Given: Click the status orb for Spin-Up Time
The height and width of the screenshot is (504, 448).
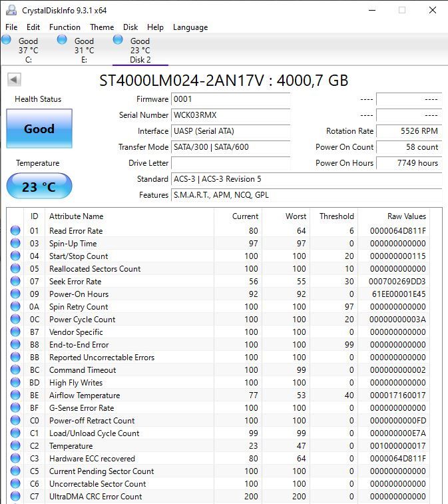Looking at the screenshot, I should 15,243.
